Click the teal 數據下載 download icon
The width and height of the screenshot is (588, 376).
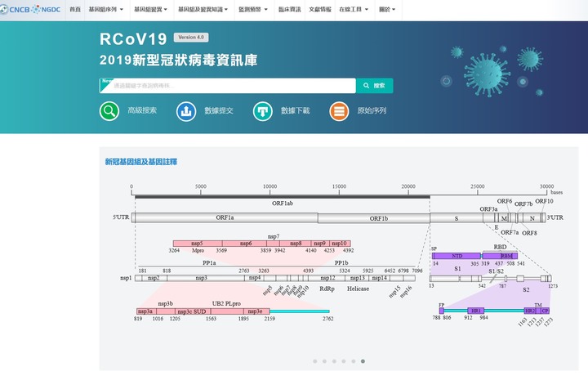(x=262, y=111)
